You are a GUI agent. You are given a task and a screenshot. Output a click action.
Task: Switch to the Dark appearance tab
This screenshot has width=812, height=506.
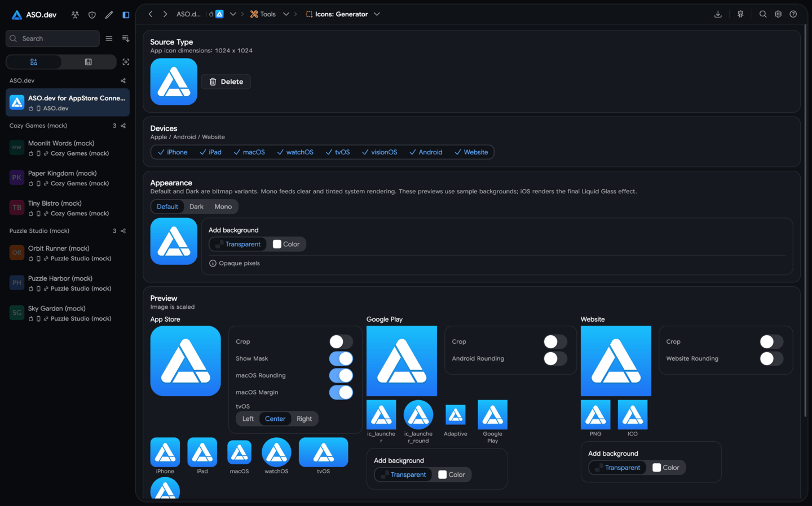click(x=196, y=207)
